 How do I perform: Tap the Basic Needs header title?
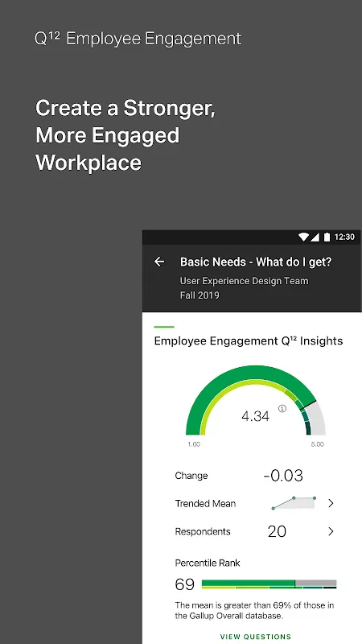[x=256, y=262]
